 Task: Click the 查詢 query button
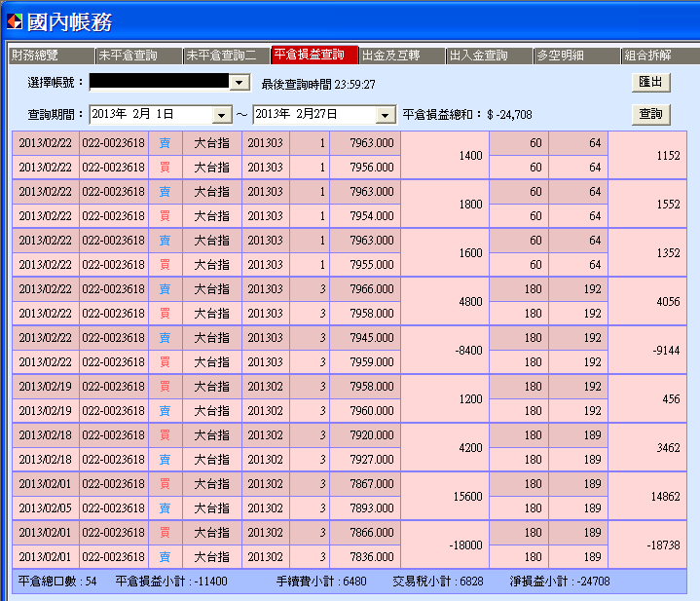[x=651, y=115]
